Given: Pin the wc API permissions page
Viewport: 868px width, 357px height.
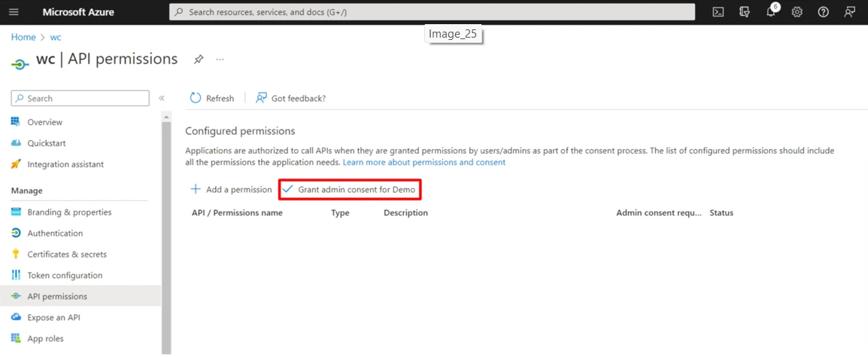Looking at the screenshot, I should 198,59.
